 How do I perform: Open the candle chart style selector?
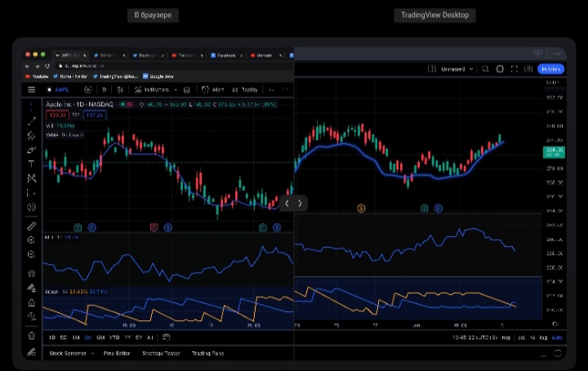point(120,90)
